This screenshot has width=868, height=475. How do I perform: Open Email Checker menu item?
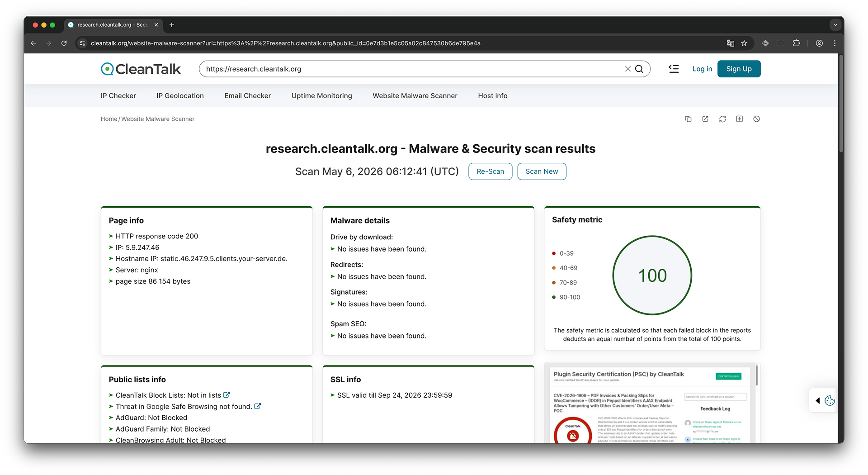point(248,95)
